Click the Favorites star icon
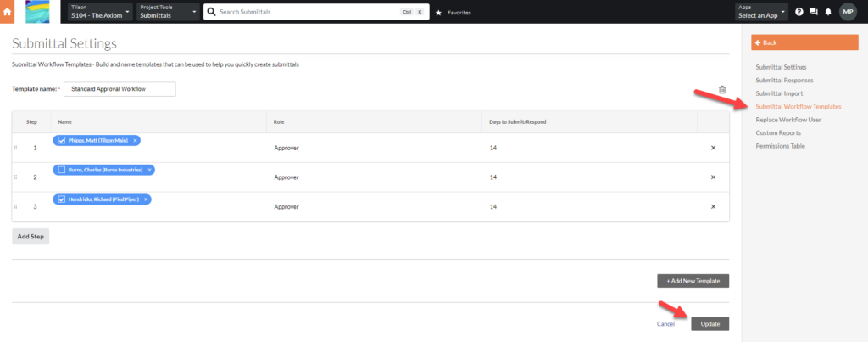 point(438,13)
